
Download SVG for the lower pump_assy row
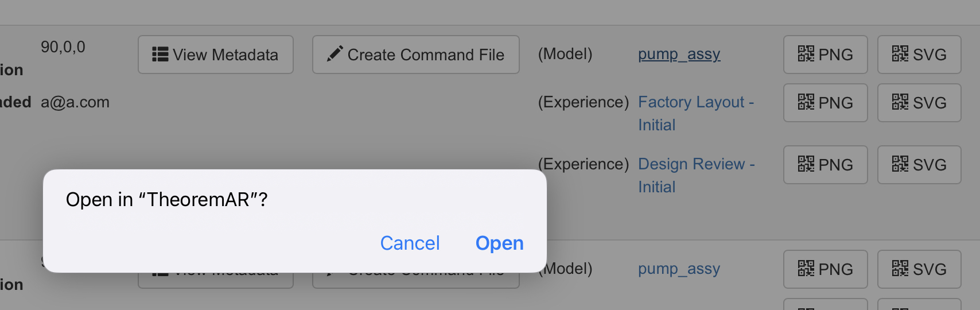[x=919, y=269]
